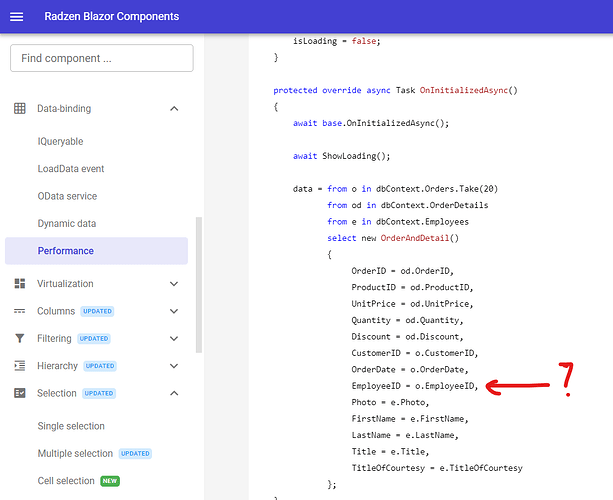The image size is (613, 500).
Task: Click the sidebar vertical scrollbar
Action: 198,285
